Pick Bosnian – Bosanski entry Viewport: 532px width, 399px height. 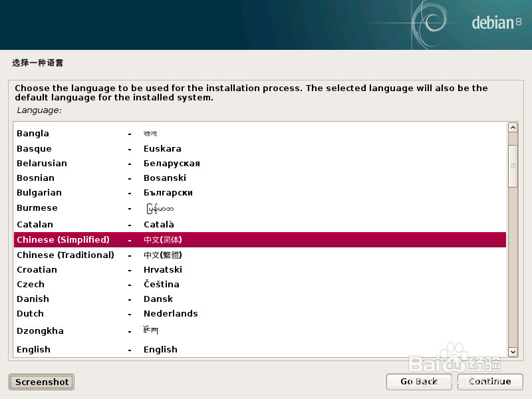(x=260, y=178)
